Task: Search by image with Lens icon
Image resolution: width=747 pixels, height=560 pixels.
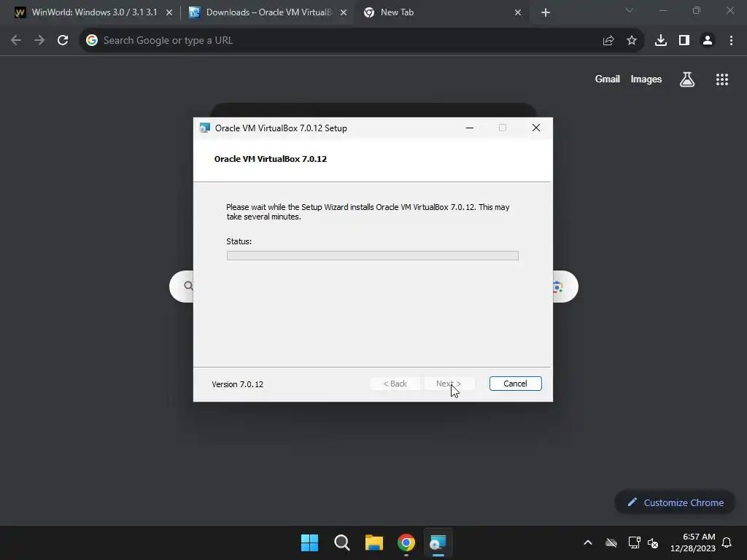Action: pos(558,287)
